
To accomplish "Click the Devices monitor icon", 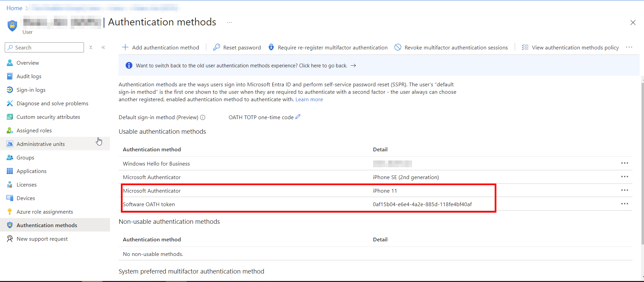I will pyautogui.click(x=10, y=198).
